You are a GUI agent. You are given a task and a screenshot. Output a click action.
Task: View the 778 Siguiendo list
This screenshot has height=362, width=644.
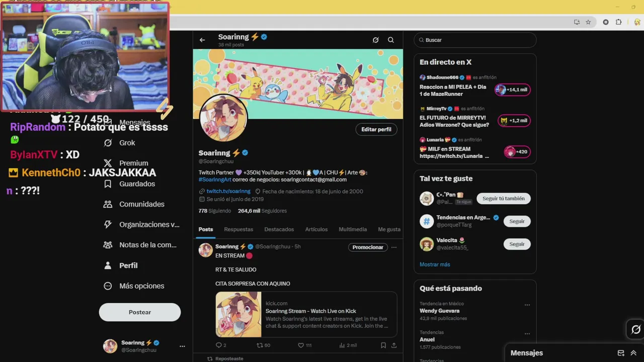(x=215, y=211)
